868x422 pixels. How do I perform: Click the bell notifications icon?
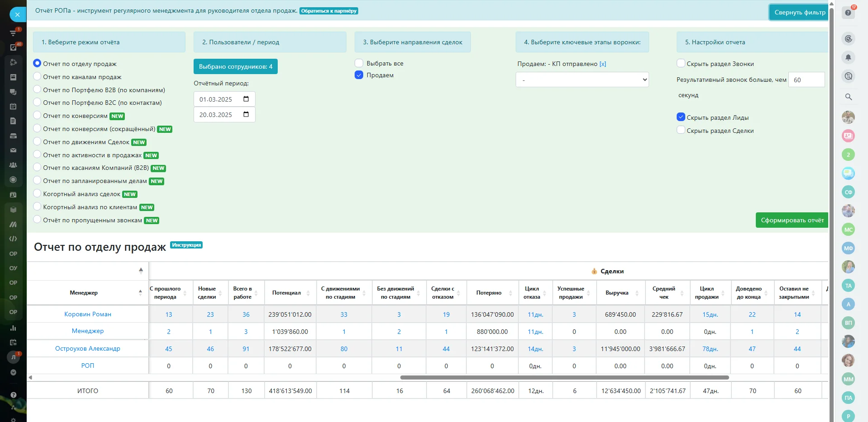848,57
